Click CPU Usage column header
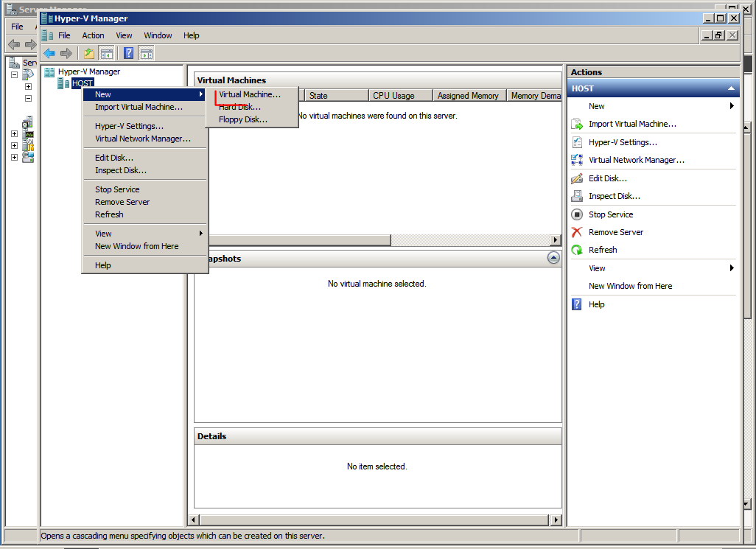 click(x=401, y=96)
